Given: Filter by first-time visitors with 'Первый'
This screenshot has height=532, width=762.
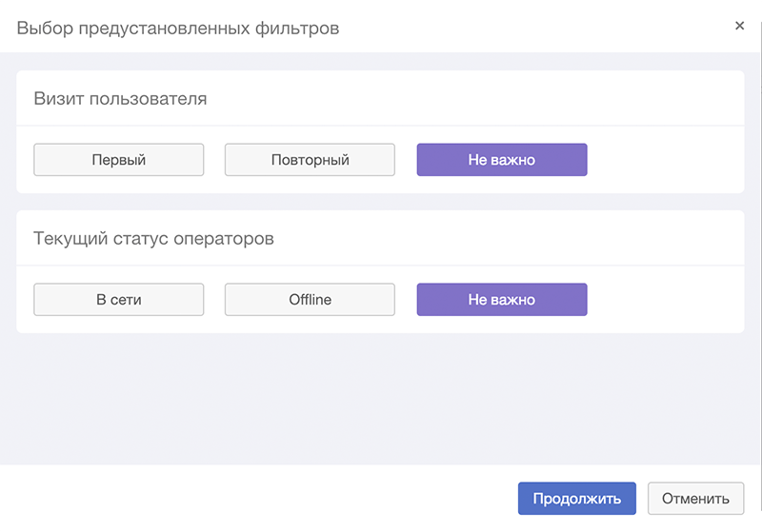Looking at the screenshot, I should point(118,160).
